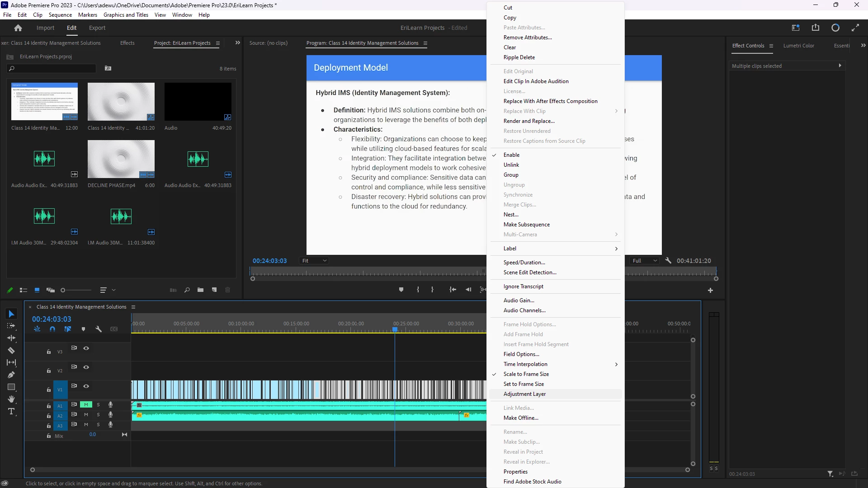Switch to the Export workspace
Viewport: 868px width, 488px height.
pos(97,28)
